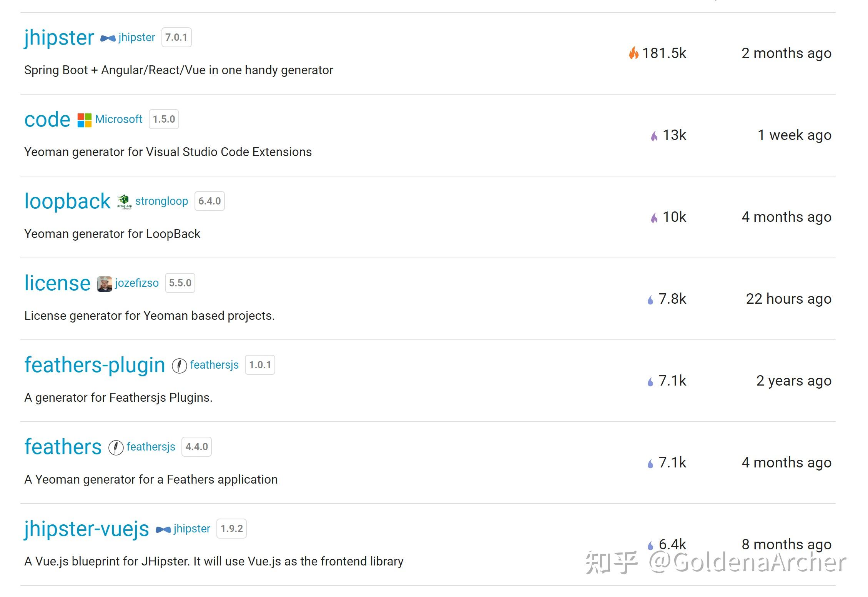Open the jhipster generator page
This screenshot has width=868, height=597.
(59, 37)
